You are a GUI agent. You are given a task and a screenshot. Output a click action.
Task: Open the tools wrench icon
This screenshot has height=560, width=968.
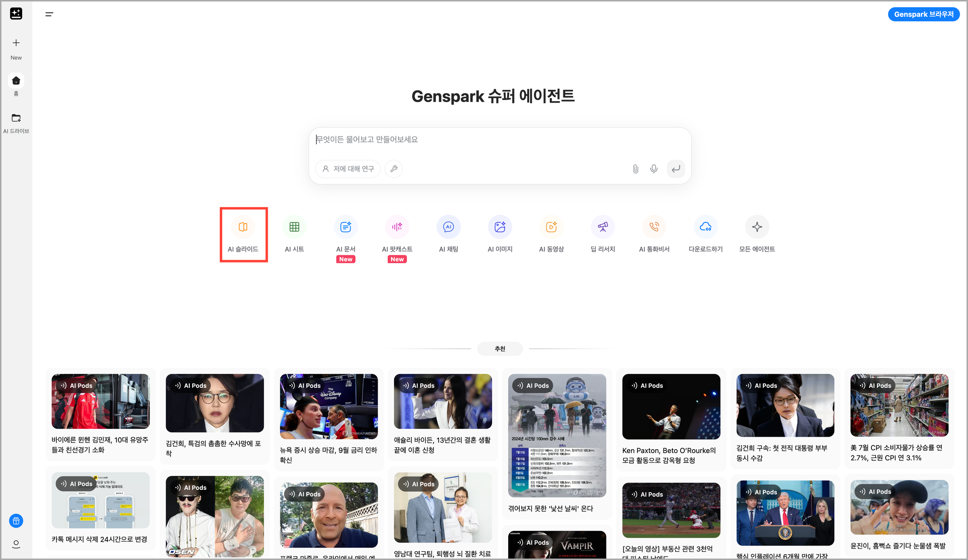[394, 169]
